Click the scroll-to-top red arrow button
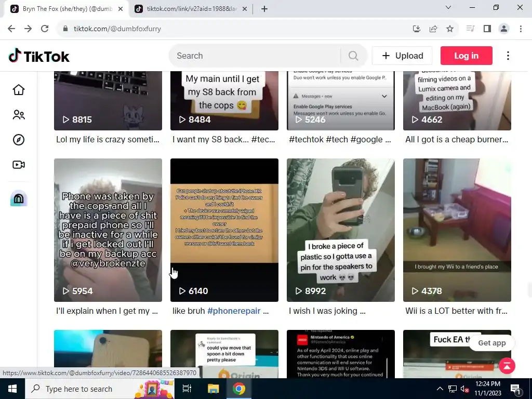This screenshot has height=399, width=532. (507, 366)
